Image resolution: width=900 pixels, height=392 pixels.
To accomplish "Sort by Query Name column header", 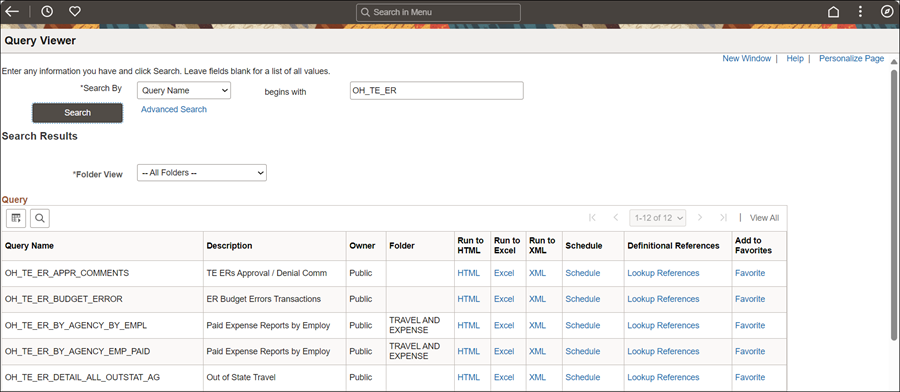I will [29, 246].
